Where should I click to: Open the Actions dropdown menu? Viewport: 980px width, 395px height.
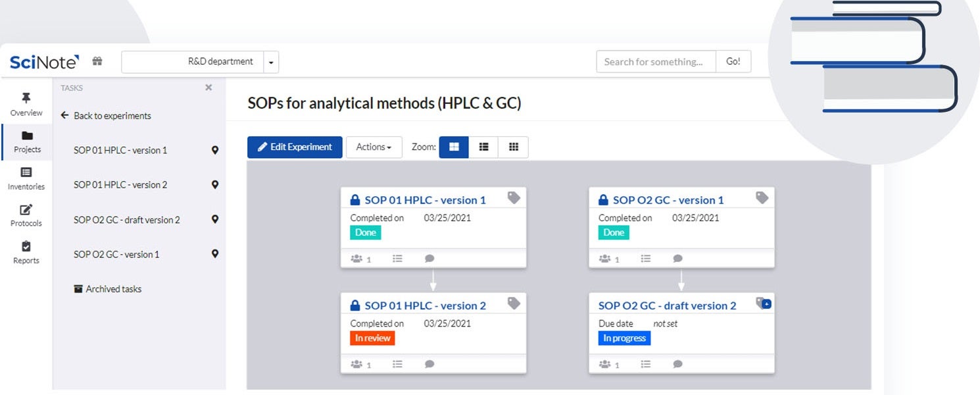coord(374,147)
